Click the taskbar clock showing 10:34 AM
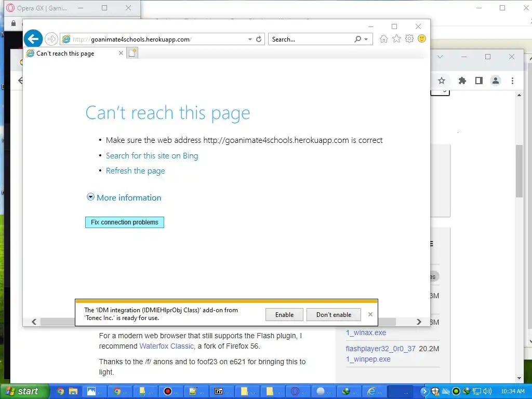The width and height of the screenshot is (532, 399). 513,391
